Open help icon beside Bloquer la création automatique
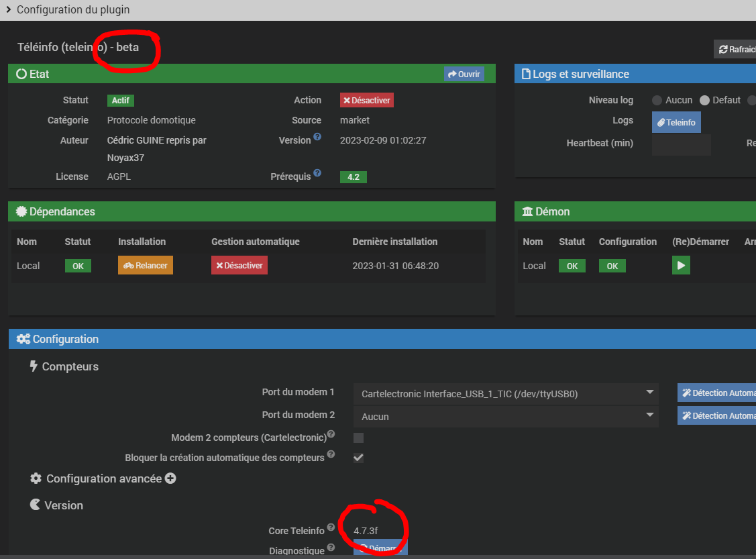 click(x=331, y=454)
